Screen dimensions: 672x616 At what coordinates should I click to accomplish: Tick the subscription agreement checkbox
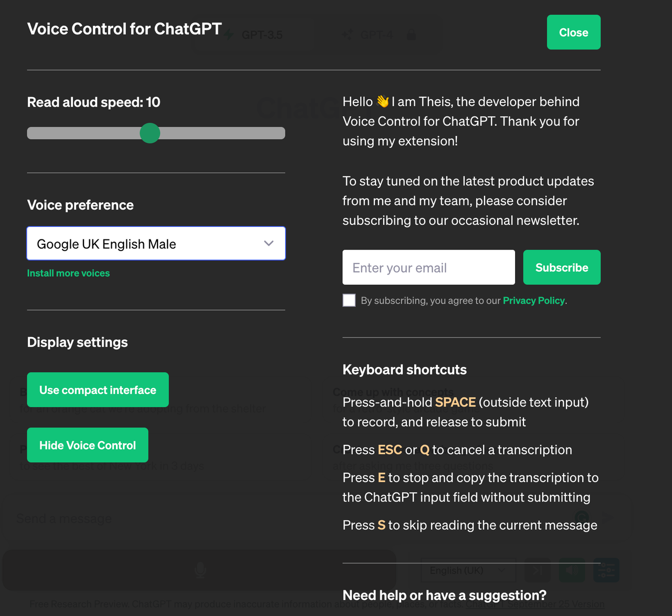(349, 300)
